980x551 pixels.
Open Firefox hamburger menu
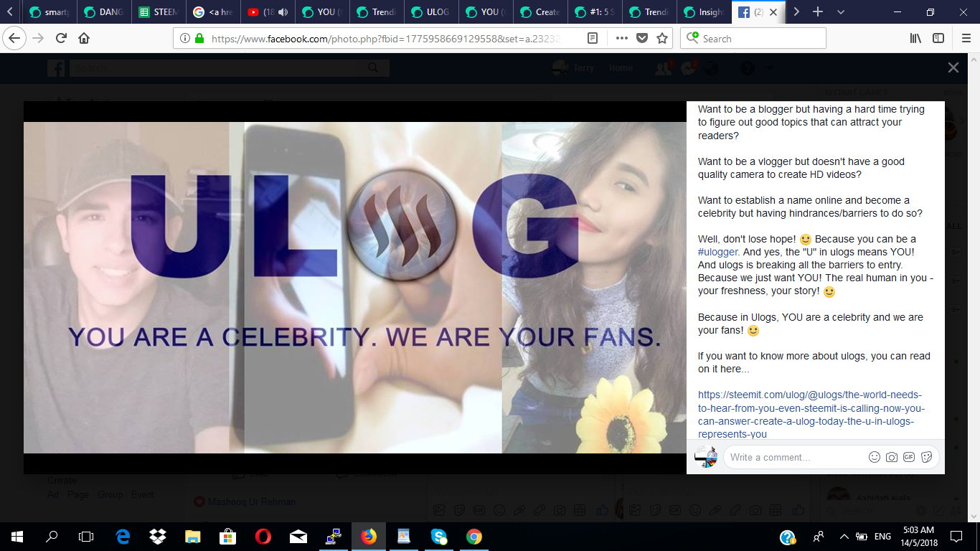[x=966, y=38]
